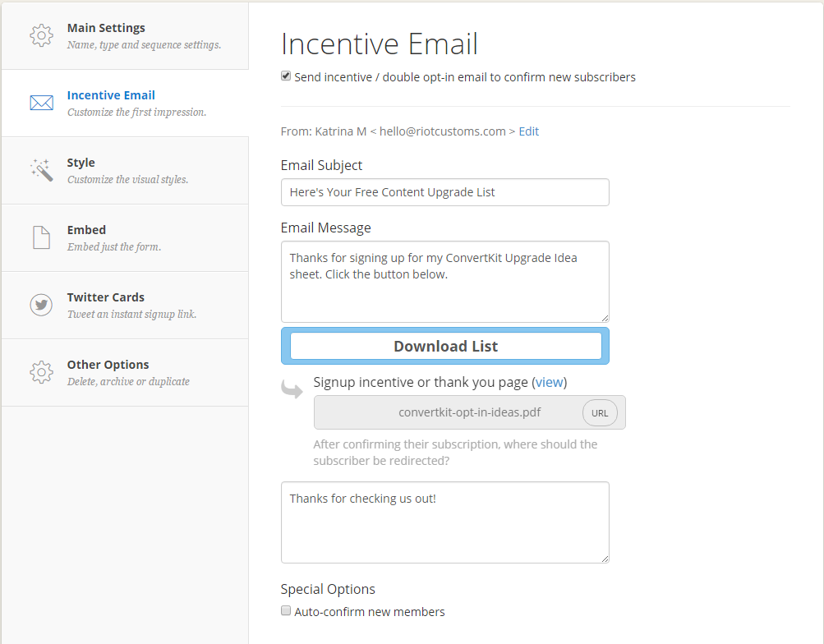Click the Thanks for checking us out textarea
The width and height of the screenshot is (824, 644).
(445, 522)
